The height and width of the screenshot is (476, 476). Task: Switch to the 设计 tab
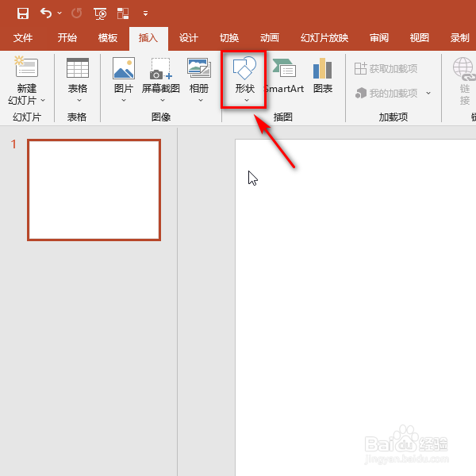coord(189,38)
